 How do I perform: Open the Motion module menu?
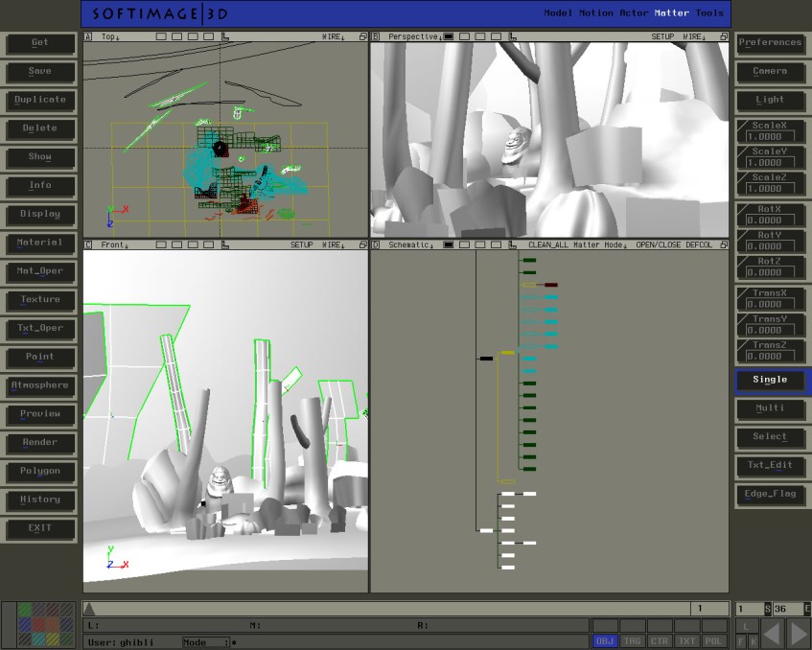coord(596,13)
